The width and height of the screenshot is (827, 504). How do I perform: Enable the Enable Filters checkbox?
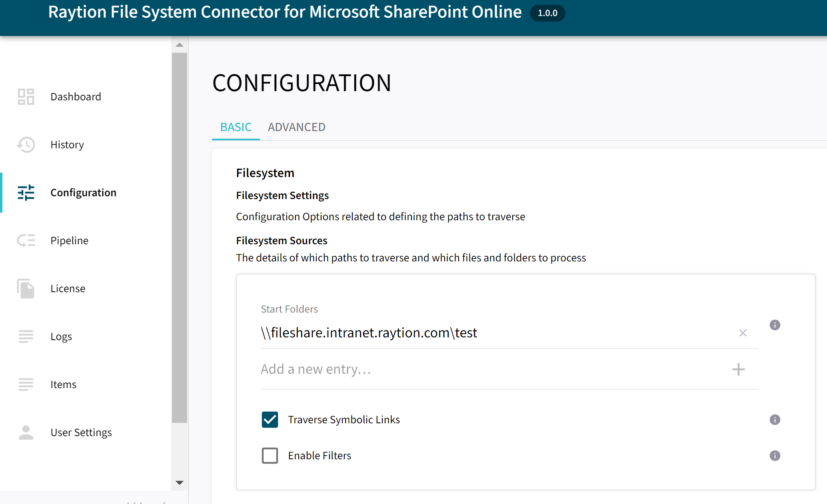point(270,455)
